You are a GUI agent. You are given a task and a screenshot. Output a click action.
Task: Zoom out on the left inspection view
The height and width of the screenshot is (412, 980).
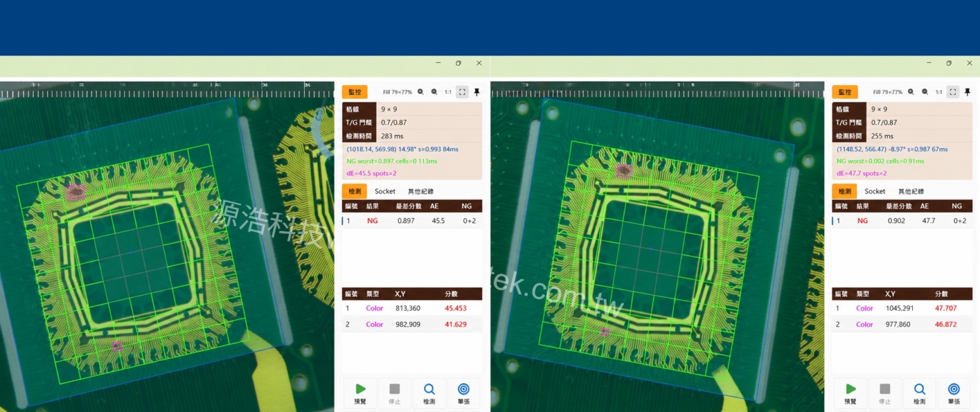pyautogui.click(x=434, y=92)
